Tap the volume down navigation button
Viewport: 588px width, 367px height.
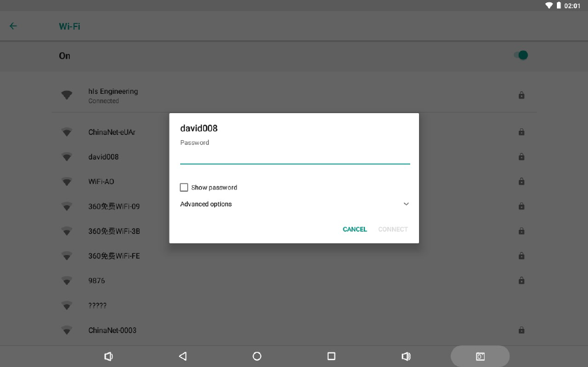(x=109, y=356)
